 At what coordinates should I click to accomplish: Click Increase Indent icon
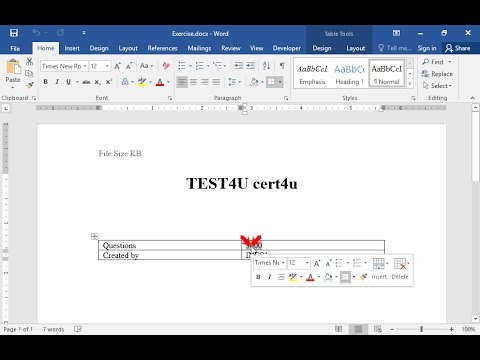(x=250, y=66)
